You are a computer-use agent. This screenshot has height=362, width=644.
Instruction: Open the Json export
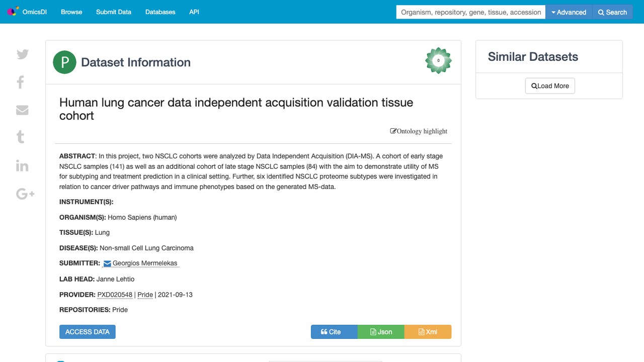[x=381, y=332]
